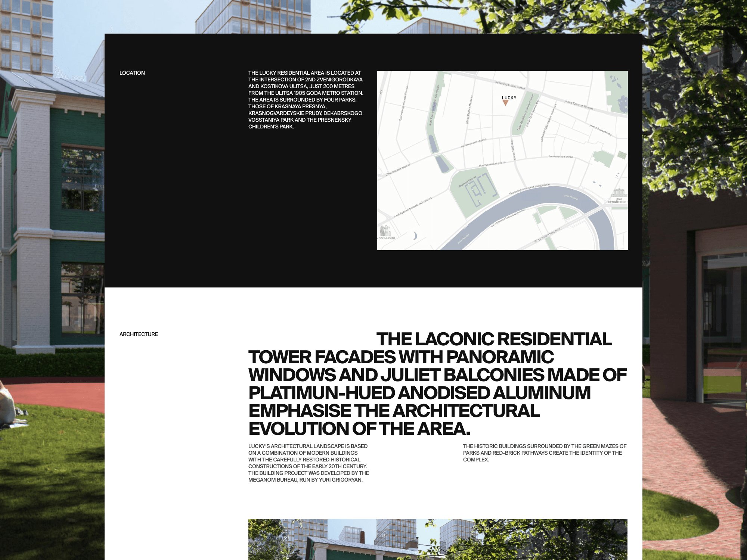
Task: Click the ТТК road label on map
Action: 381,92
